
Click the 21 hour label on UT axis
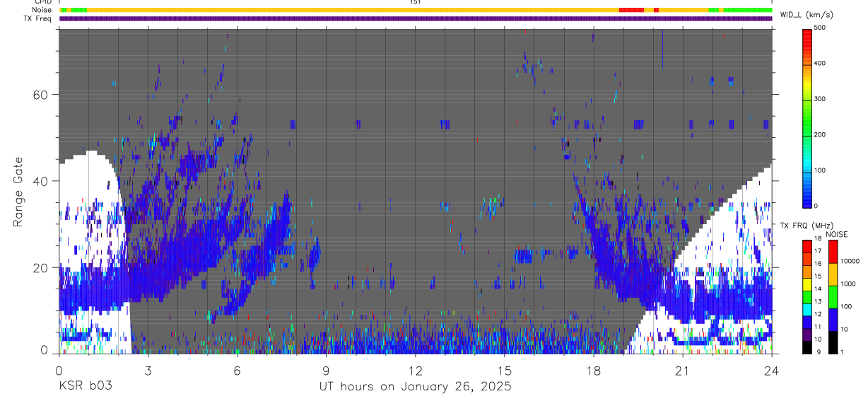(683, 370)
